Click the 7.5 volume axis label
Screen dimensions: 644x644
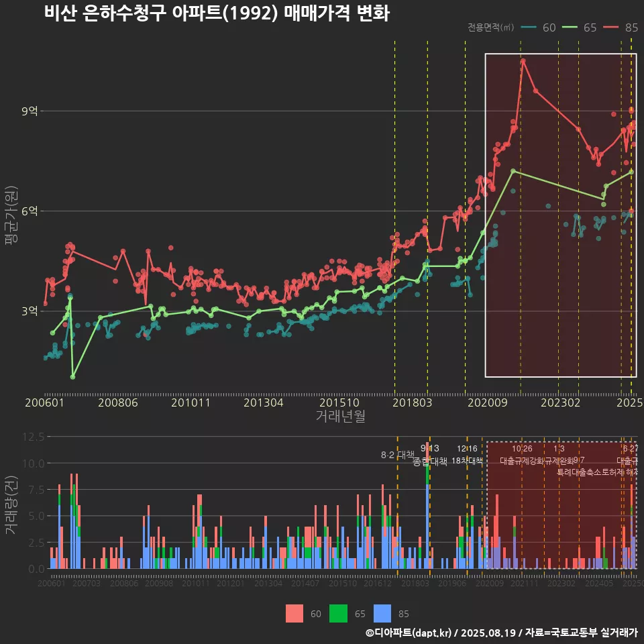pyautogui.click(x=37, y=490)
